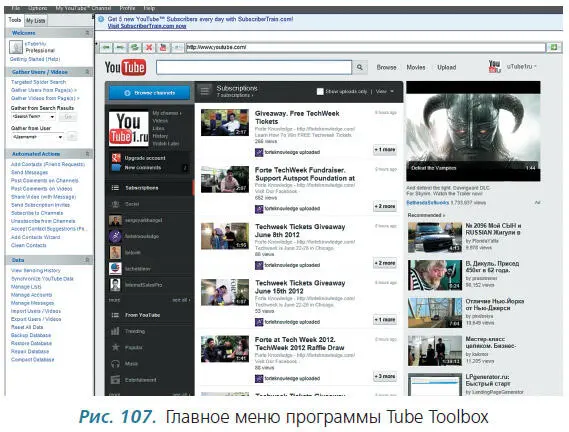The height and width of the screenshot is (432, 569).
Task: Open the Search Term dropdown
Action: click(x=52, y=117)
